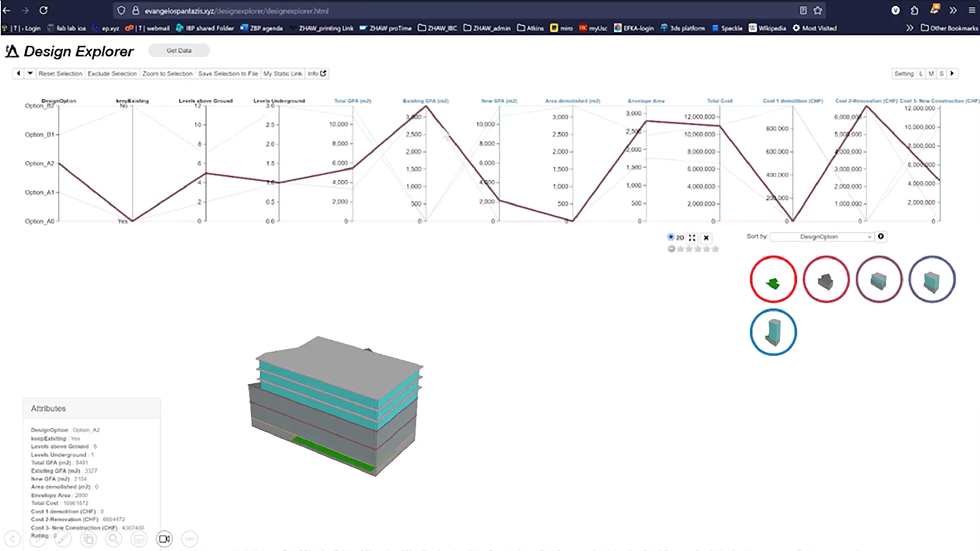Open My Static Link
This screenshot has height=551, width=980.
[283, 73]
